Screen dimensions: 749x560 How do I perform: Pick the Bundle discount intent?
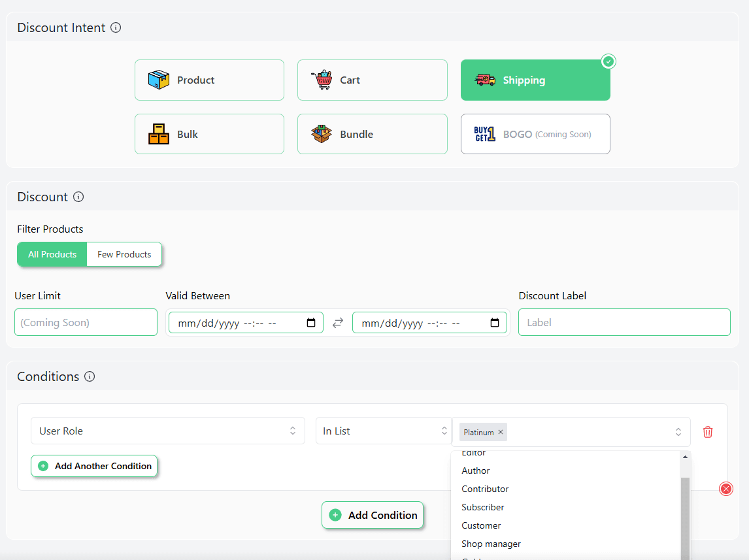[x=372, y=135]
